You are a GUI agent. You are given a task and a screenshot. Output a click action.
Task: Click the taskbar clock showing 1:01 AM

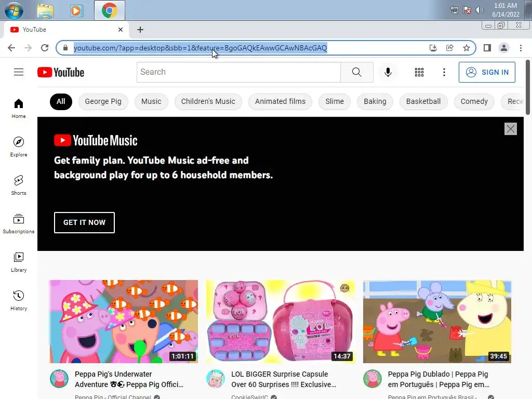click(x=506, y=10)
